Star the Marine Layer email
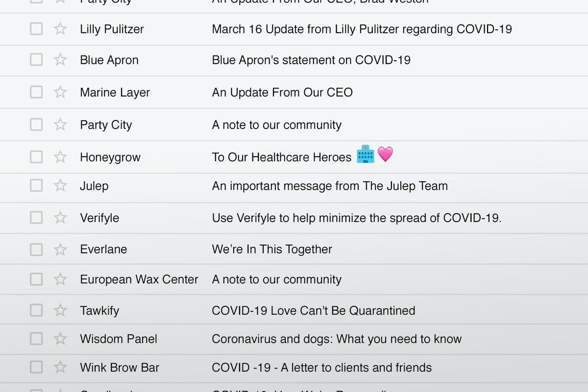 (x=60, y=92)
